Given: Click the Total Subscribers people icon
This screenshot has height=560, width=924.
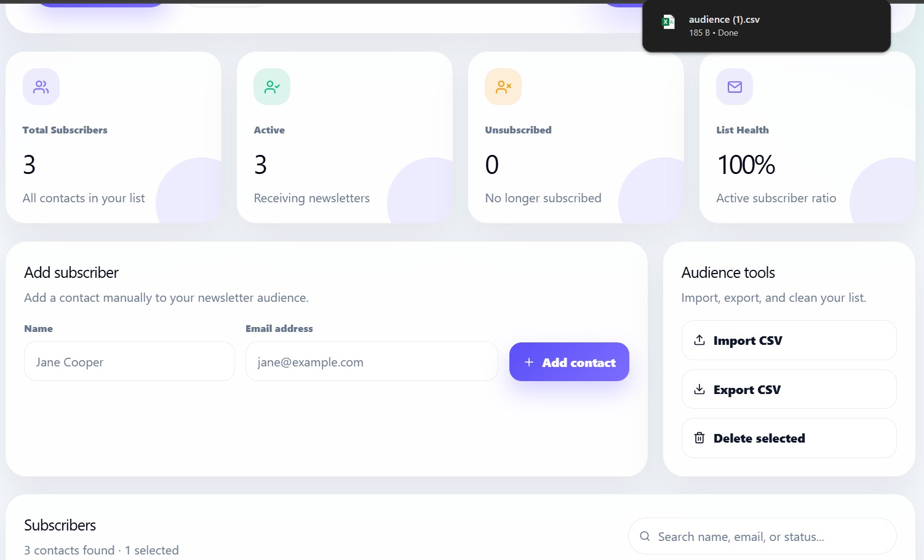Looking at the screenshot, I should [x=41, y=87].
